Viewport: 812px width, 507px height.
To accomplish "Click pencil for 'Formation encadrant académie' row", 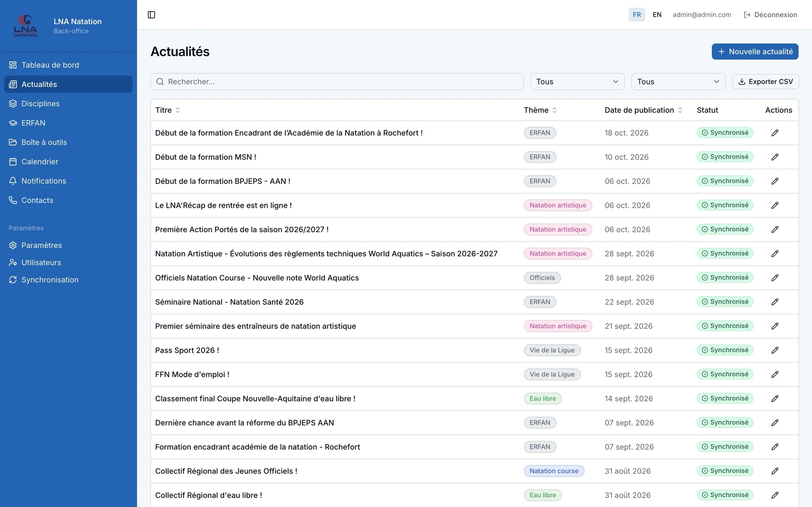I will pyautogui.click(x=775, y=447).
